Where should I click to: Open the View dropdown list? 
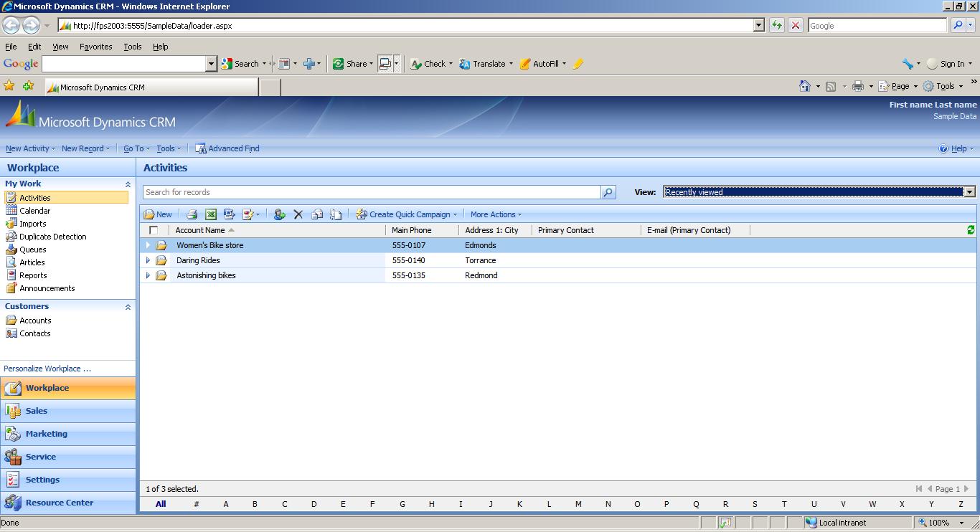coord(970,192)
